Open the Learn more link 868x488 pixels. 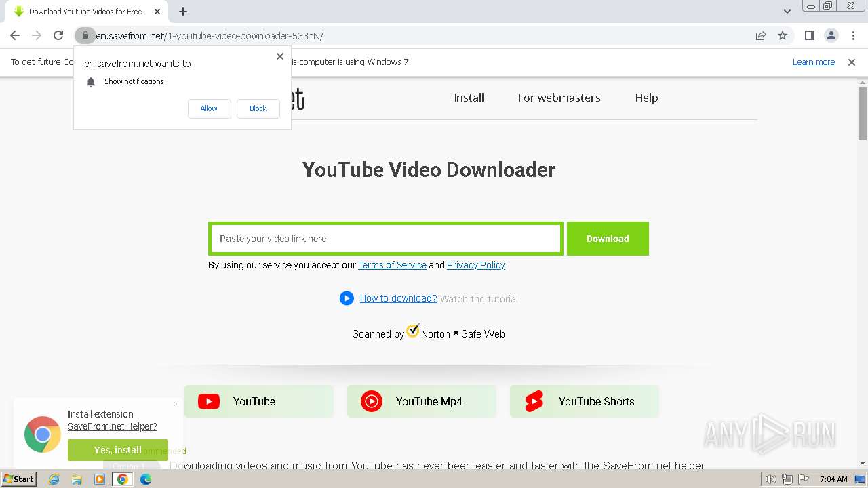click(814, 62)
